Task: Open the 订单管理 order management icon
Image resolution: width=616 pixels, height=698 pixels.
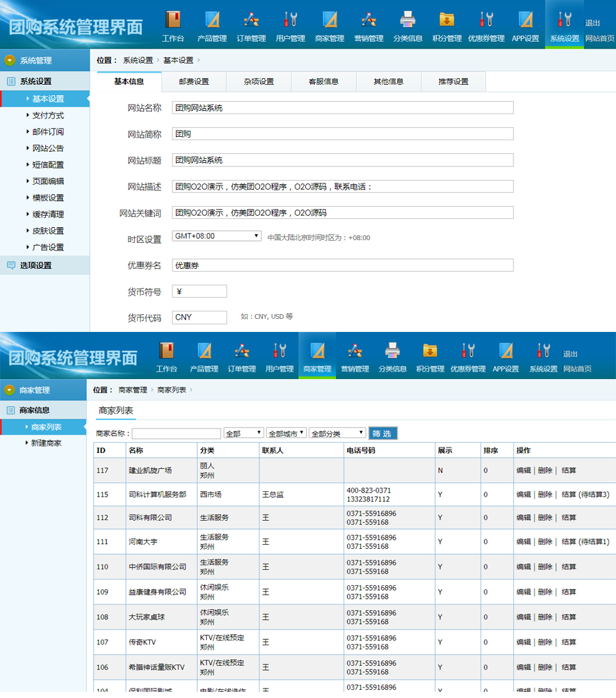Action: coord(251,25)
